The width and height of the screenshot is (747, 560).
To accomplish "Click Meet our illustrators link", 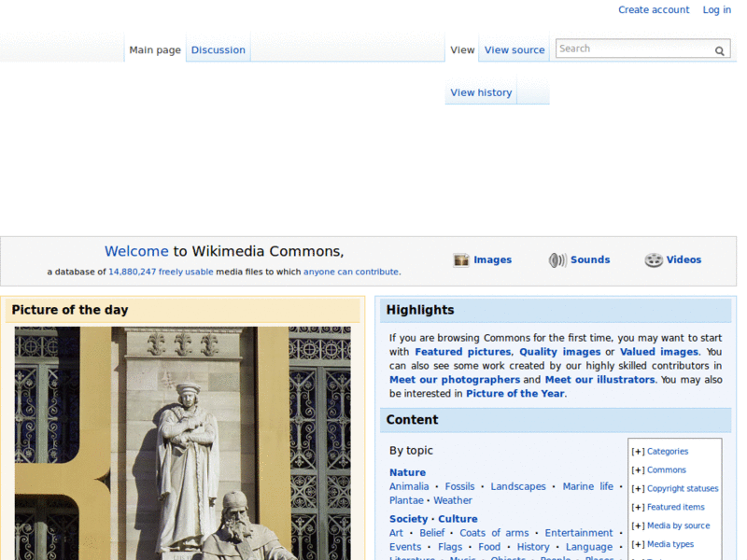I will (x=599, y=380).
